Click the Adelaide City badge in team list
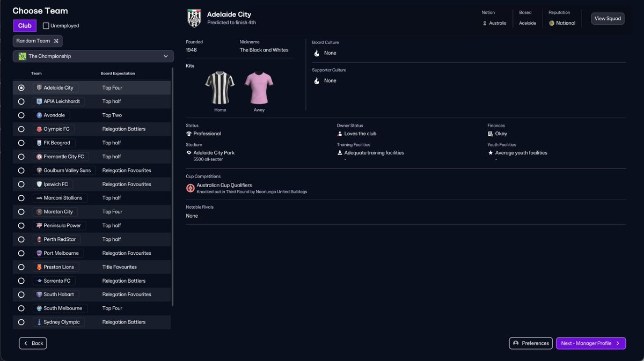The width and height of the screenshot is (644, 361). (39, 87)
